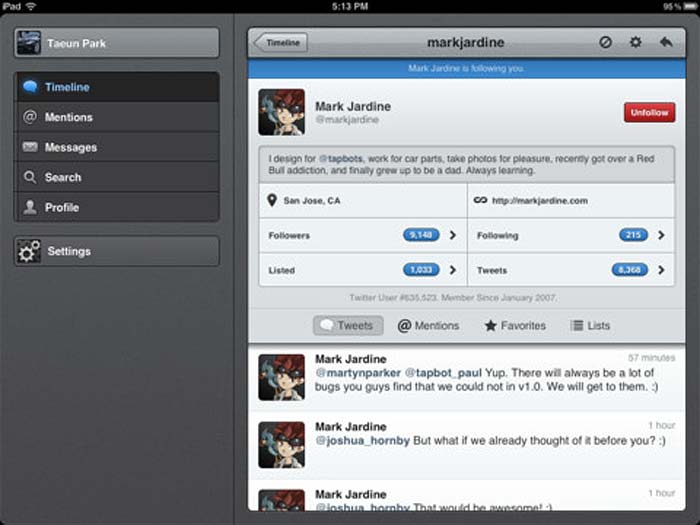Tap the reply arrow icon in header
700x525 pixels.
[x=666, y=42]
